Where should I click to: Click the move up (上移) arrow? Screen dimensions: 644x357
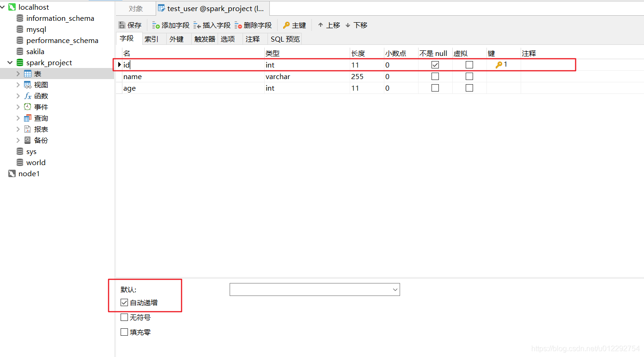[321, 25]
